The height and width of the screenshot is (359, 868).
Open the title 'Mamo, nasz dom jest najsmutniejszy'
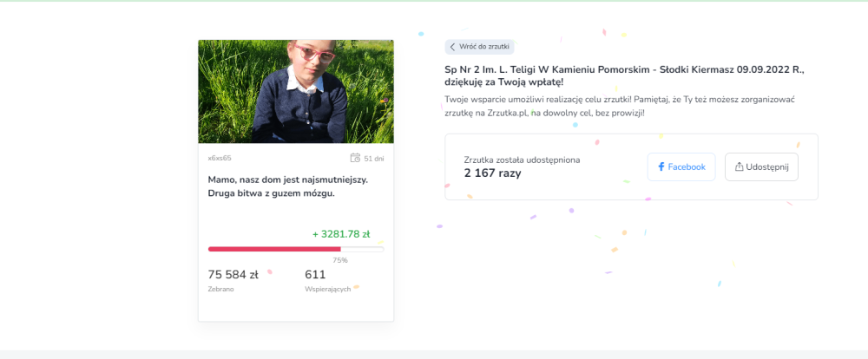[x=288, y=186]
